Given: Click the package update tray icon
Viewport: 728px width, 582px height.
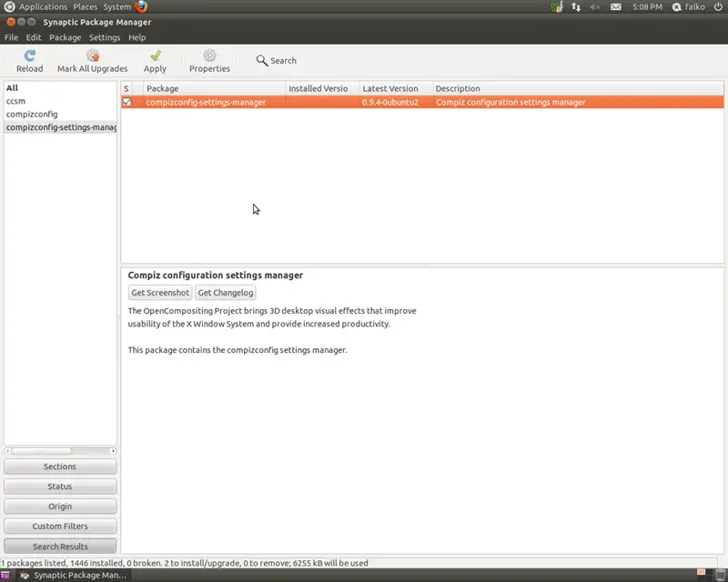Looking at the screenshot, I should click(556, 7).
